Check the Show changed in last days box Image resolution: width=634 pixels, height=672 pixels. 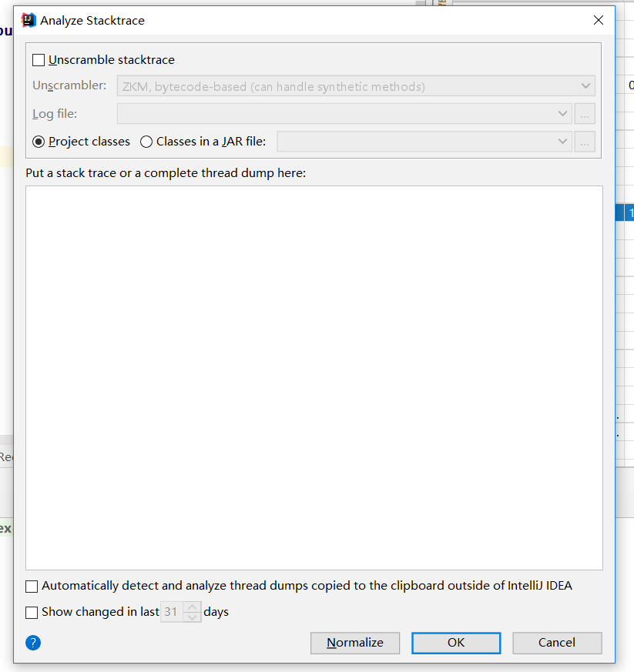32,613
